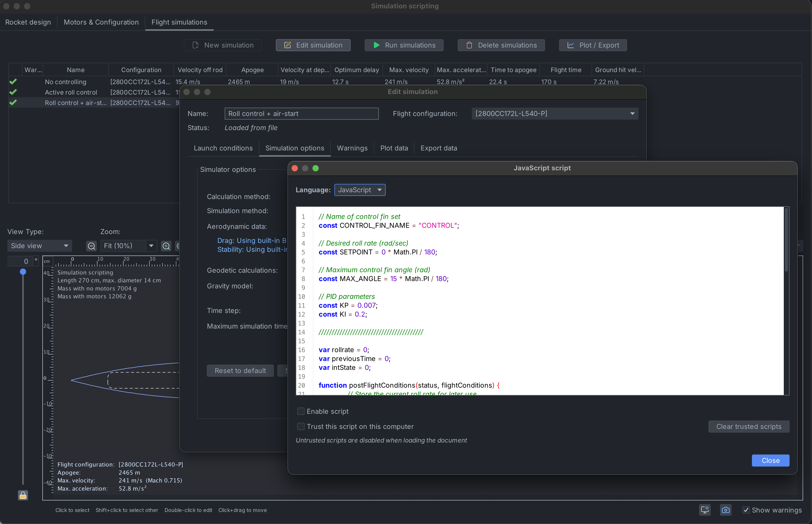Create a new simulation

(223, 45)
